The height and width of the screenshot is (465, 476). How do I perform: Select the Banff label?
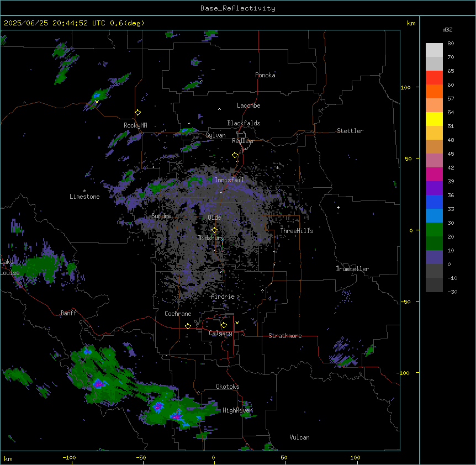click(x=68, y=313)
